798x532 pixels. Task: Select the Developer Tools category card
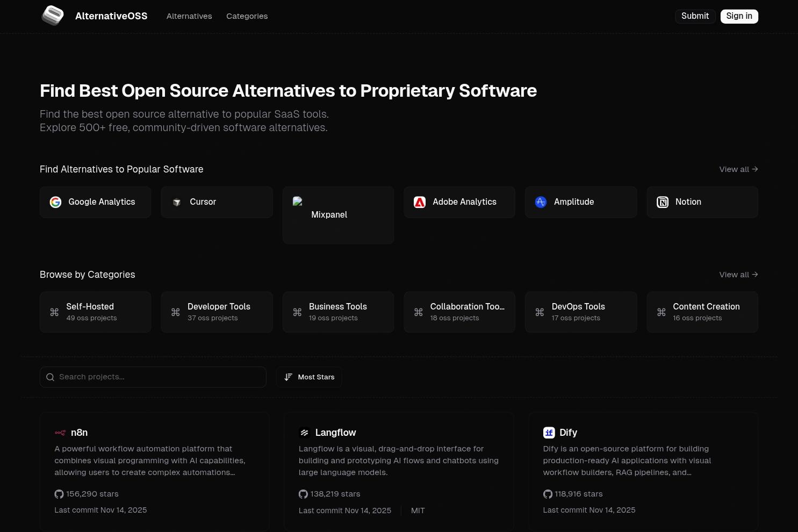click(x=217, y=312)
